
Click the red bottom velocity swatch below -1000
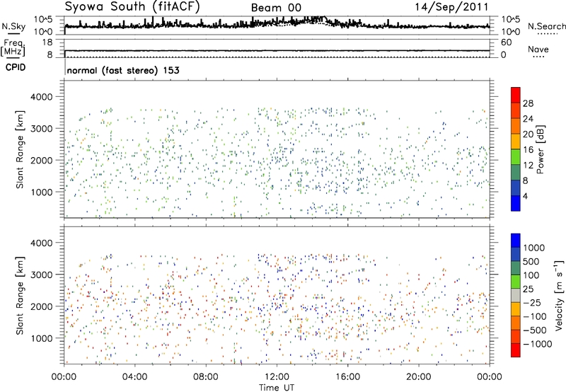516,350
